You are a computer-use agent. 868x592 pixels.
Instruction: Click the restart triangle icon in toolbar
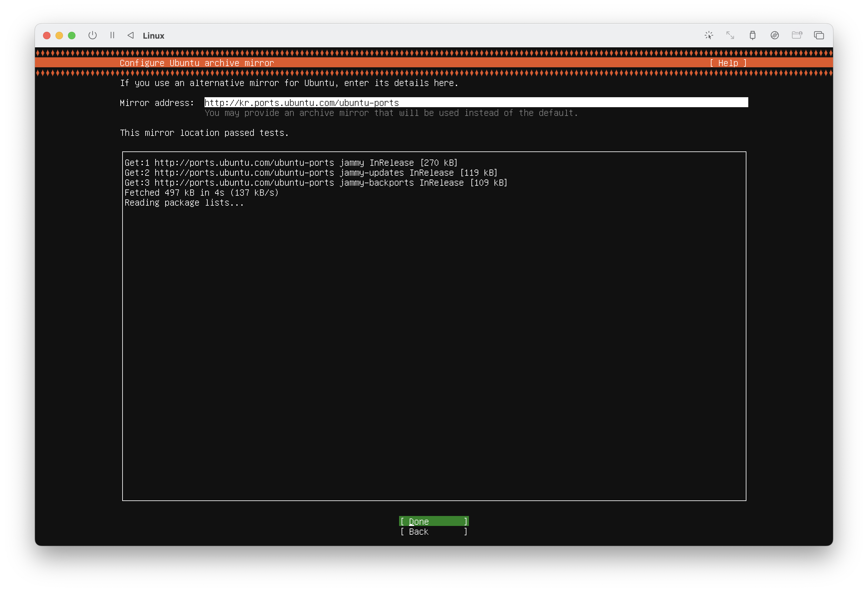[130, 36]
